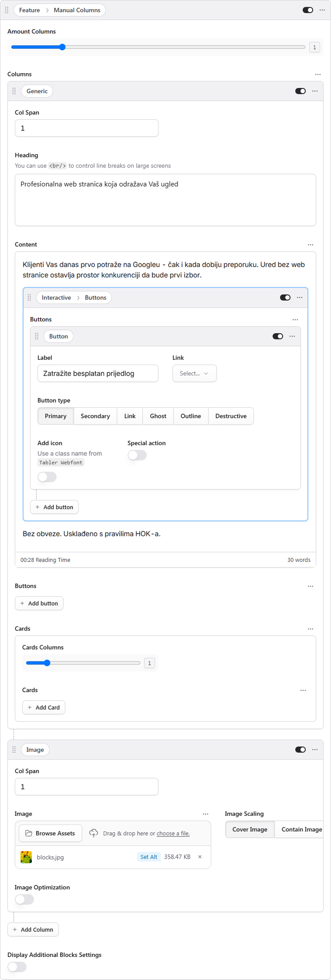Open options menu for Cards section
The image size is (331, 980).
coord(311,629)
